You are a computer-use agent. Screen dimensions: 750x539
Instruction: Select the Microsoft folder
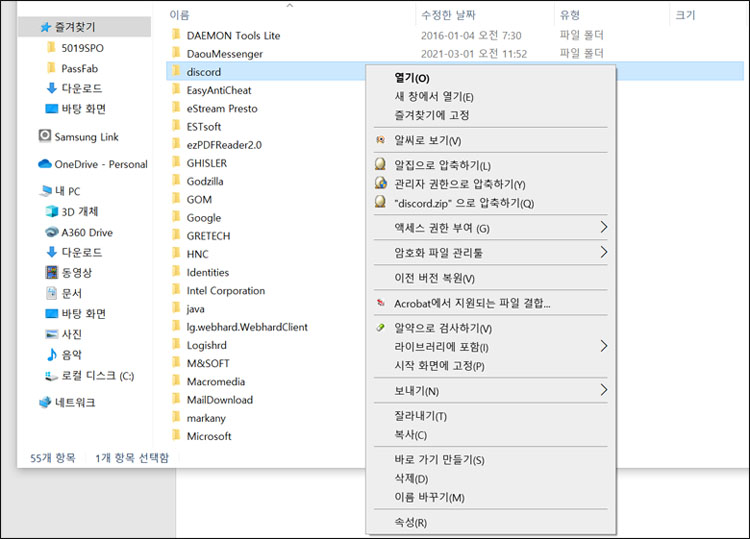209,436
